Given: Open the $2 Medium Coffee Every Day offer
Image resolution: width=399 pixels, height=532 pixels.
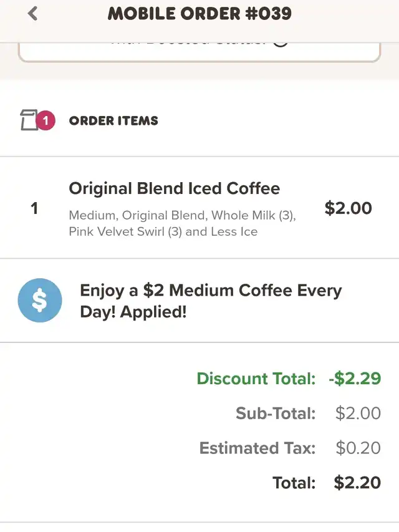Looking at the screenshot, I should tap(211, 301).
